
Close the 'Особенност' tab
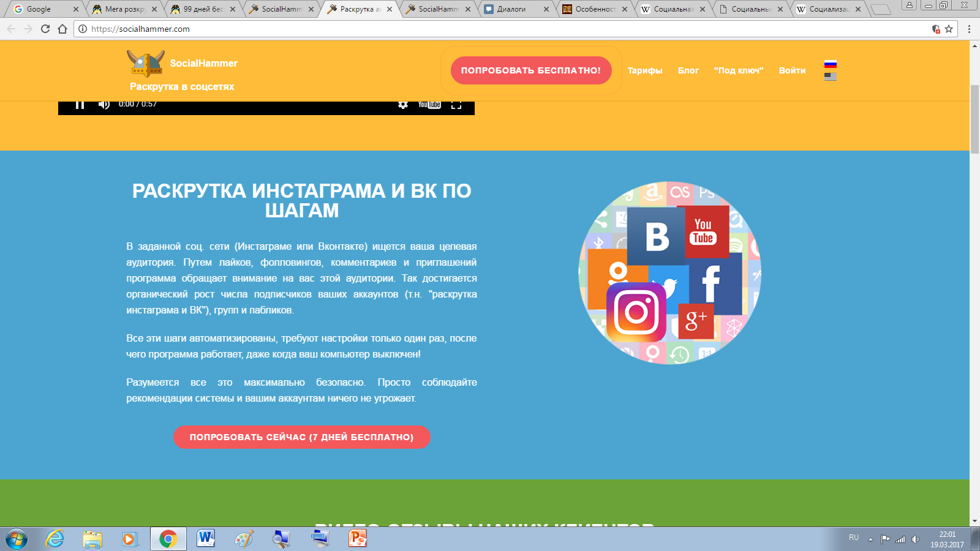tap(625, 9)
